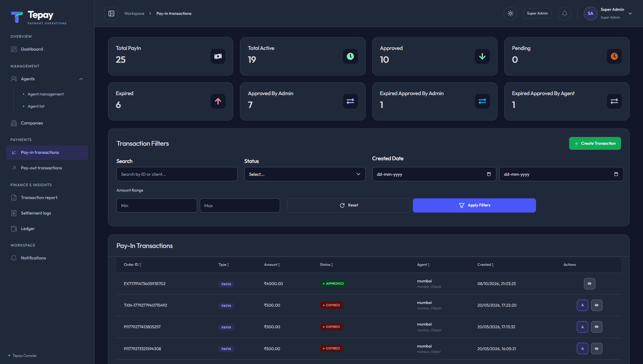Sort table by Created column
This screenshot has height=364, width=643.
coord(485,265)
